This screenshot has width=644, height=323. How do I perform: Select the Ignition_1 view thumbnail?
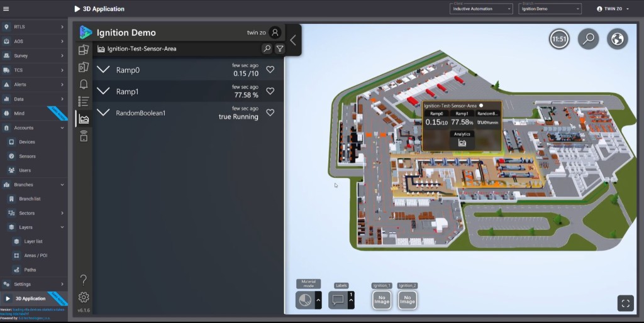click(382, 300)
